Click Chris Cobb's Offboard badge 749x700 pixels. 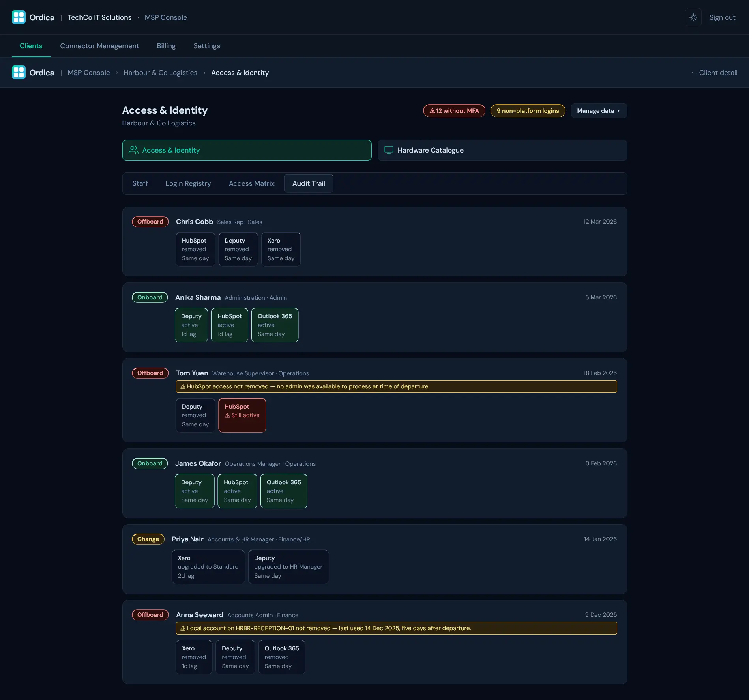[150, 222]
